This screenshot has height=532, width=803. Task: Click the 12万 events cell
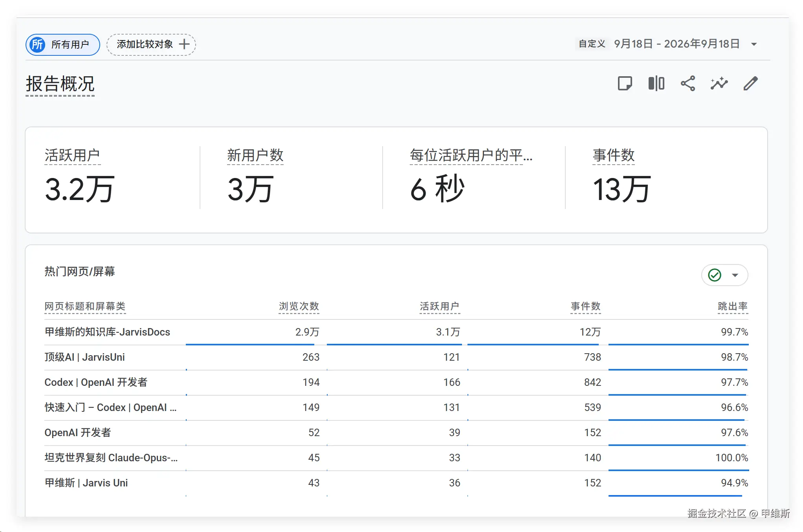pyautogui.click(x=590, y=332)
